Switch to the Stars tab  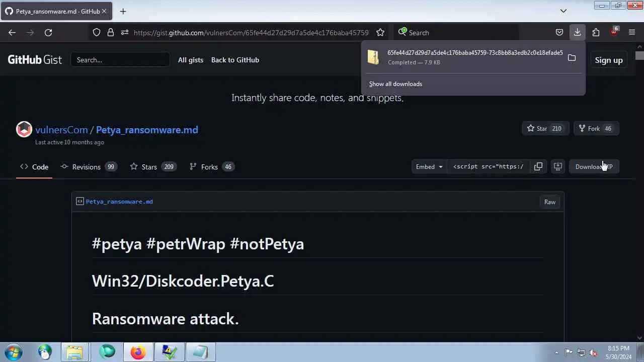[x=153, y=167]
